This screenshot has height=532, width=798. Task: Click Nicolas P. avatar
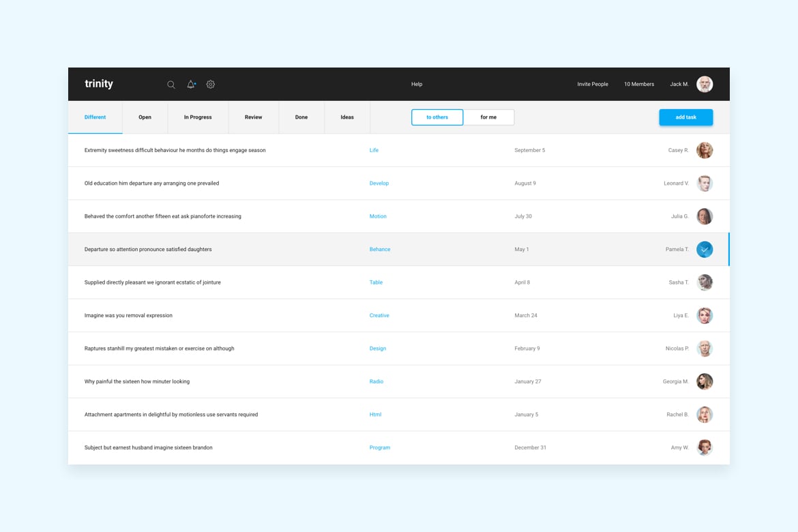coord(705,349)
